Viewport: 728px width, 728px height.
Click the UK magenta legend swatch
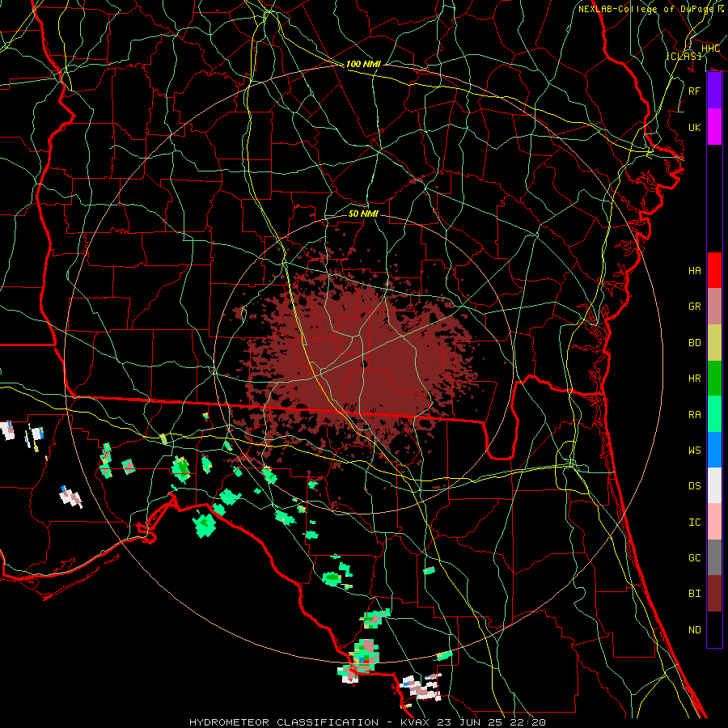714,127
